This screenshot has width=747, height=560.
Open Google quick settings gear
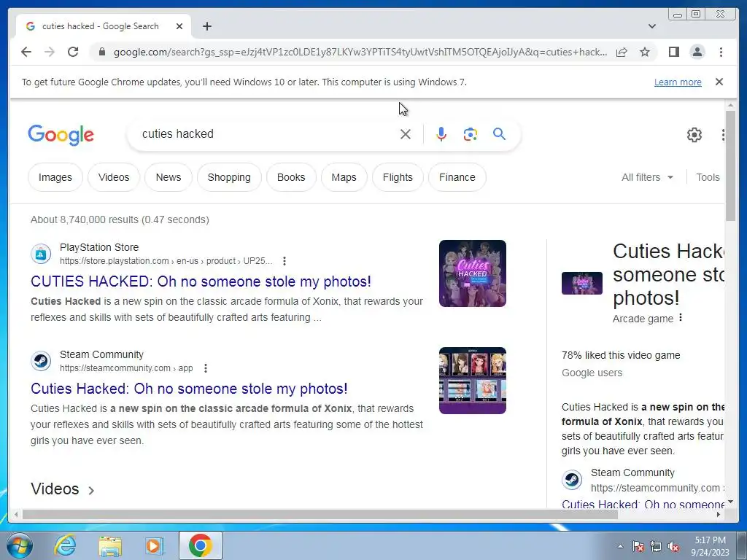tap(694, 135)
